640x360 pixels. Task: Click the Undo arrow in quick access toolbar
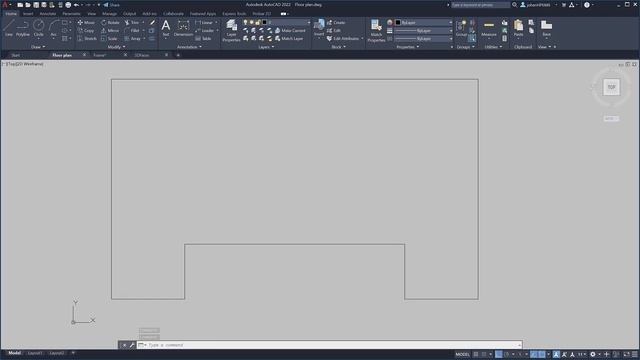[76, 5]
